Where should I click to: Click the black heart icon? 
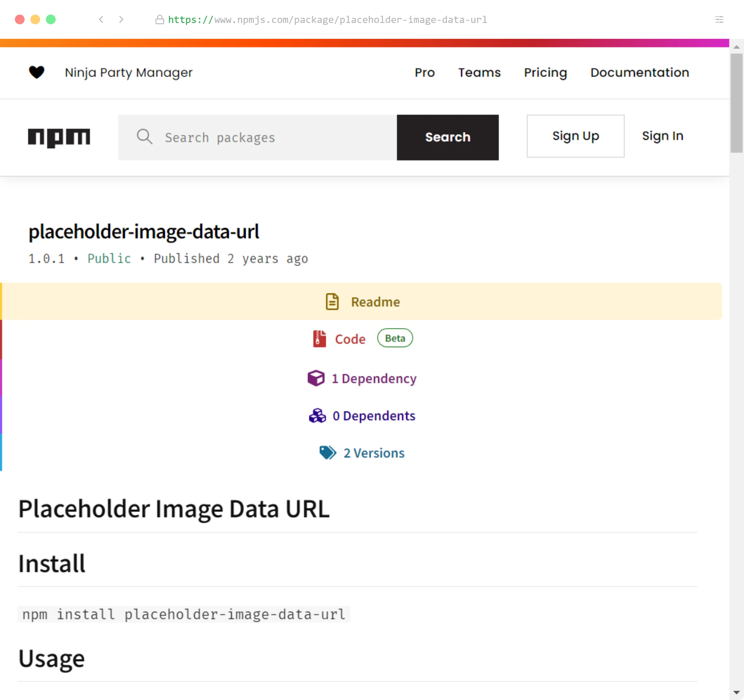tap(37, 72)
